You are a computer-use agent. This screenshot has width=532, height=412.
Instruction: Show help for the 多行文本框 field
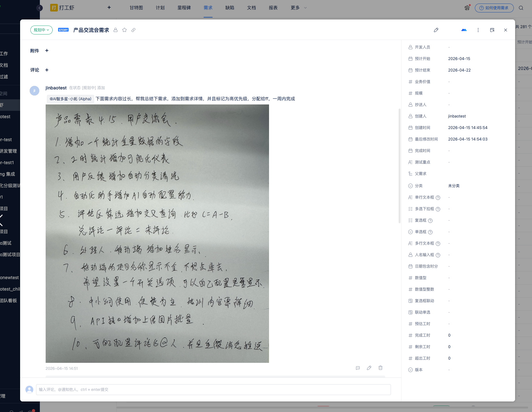tap(438, 244)
